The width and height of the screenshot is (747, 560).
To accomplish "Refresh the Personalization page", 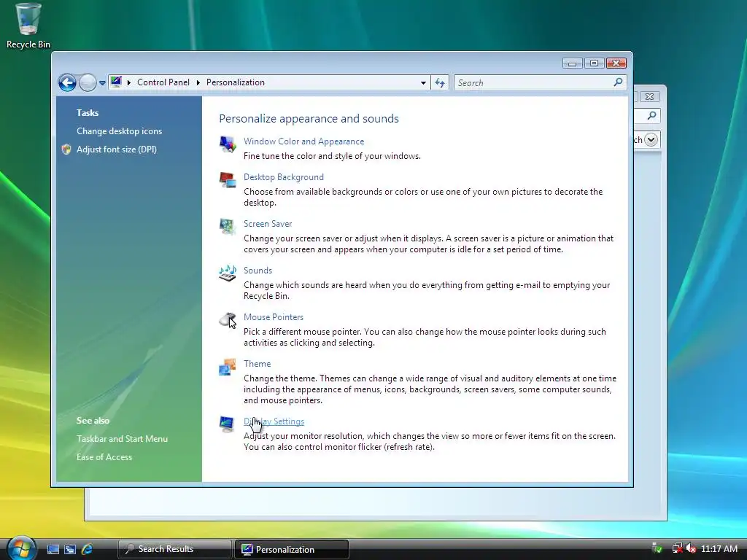I will pyautogui.click(x=440, y=83).
